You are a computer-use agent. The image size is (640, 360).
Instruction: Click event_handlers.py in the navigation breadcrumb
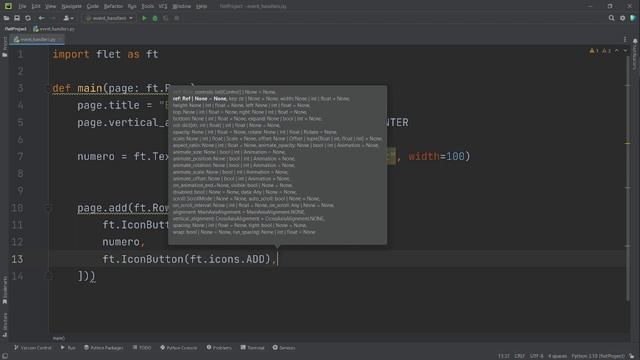tap(54, 29)
